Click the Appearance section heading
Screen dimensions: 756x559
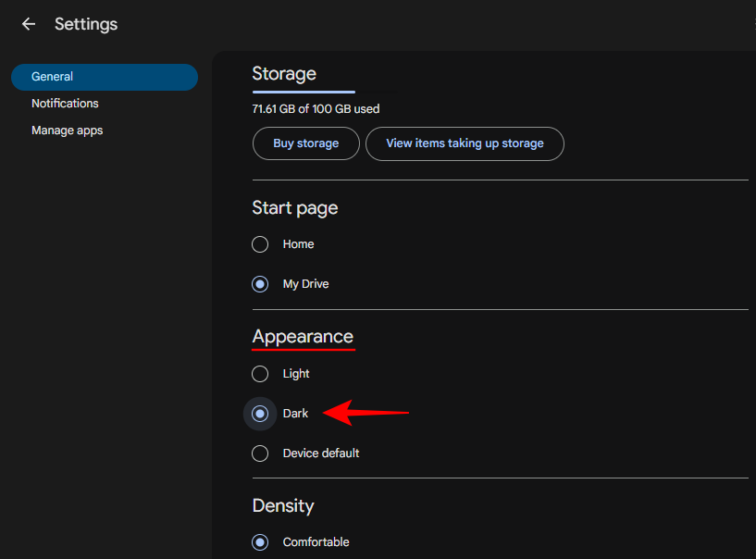pos(303,337)
